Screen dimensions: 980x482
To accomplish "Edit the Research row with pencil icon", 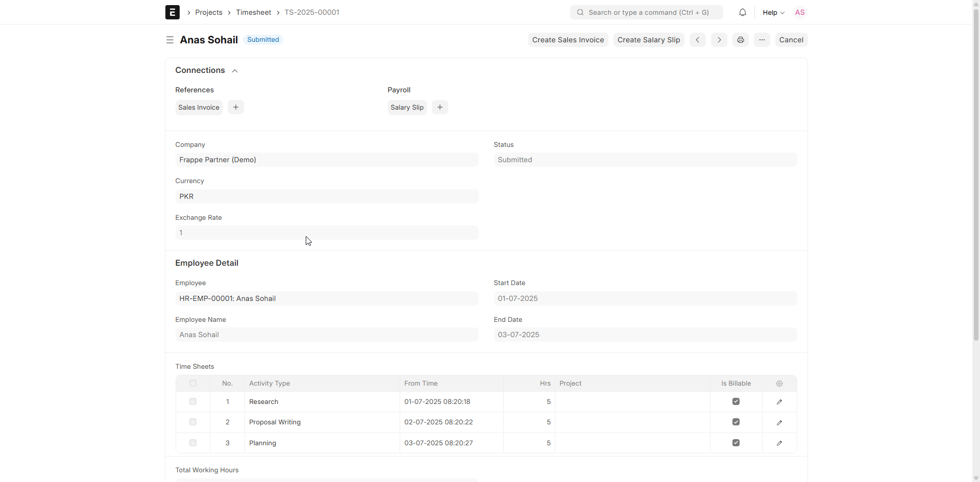I will click(779, 402).
